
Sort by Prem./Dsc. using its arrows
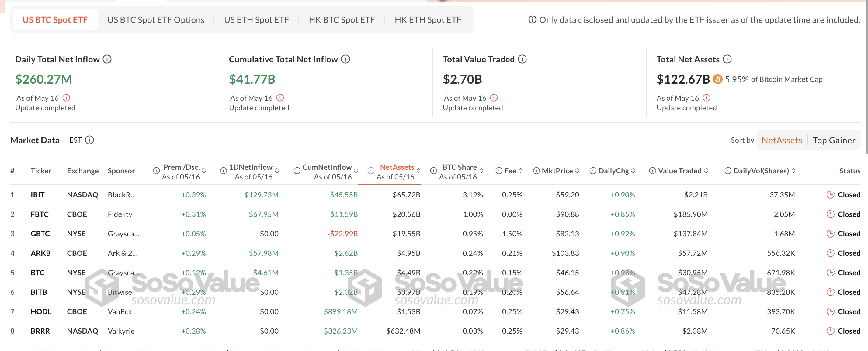click(x=204, y=171)
